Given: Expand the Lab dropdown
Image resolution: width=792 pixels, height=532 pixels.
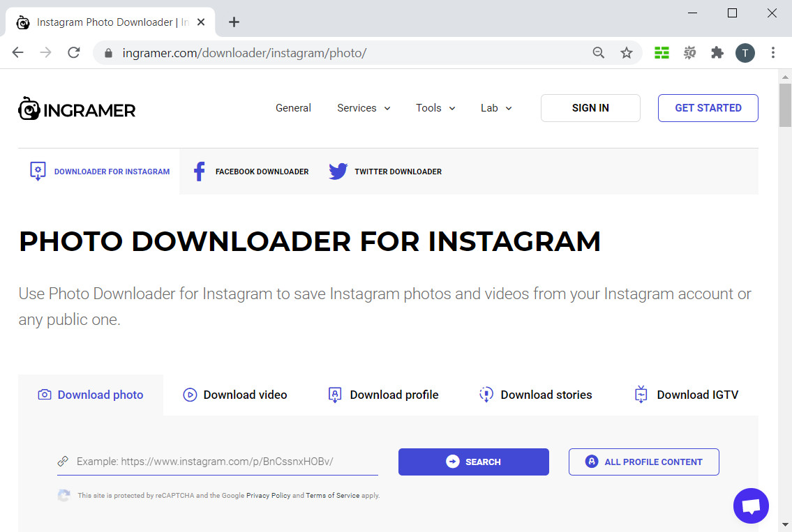Looking at the screenshot, I should 510,108.
